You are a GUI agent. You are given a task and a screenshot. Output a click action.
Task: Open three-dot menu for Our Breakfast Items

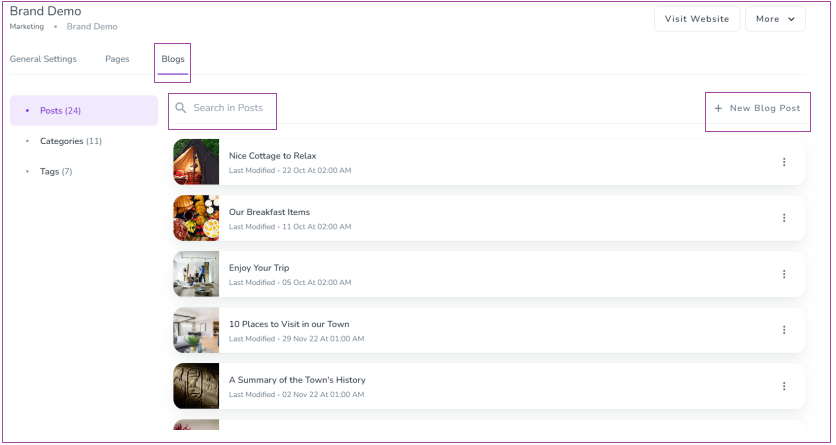click(x=784, y=218)
